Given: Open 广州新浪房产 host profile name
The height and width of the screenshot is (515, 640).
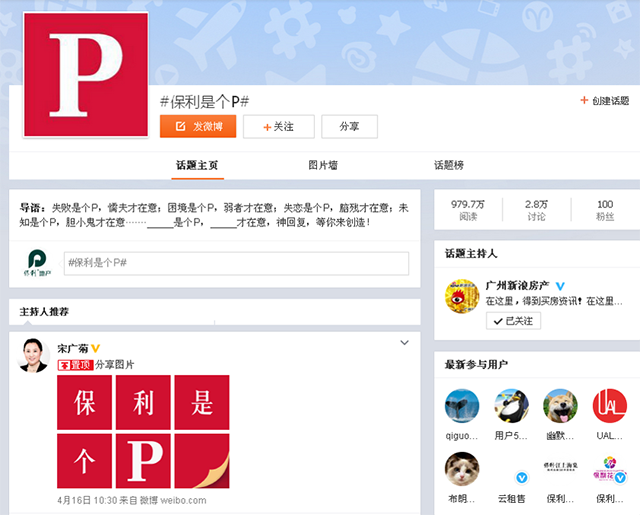Looking at the screenshot, I should [518, 285].
